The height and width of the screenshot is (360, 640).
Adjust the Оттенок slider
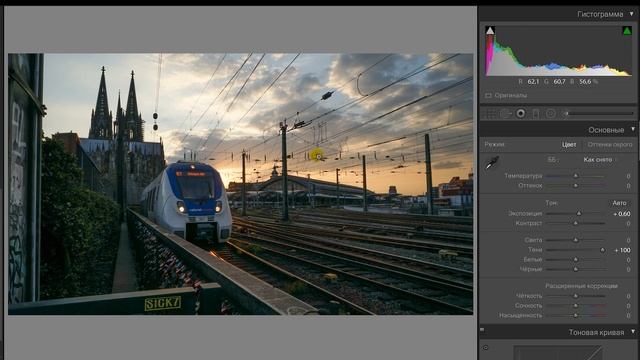pos(576,186)
